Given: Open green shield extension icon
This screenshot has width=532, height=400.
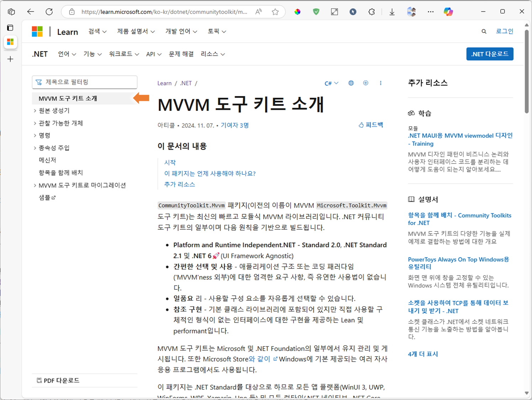Looking at the screenshot, I should [316, 12].
